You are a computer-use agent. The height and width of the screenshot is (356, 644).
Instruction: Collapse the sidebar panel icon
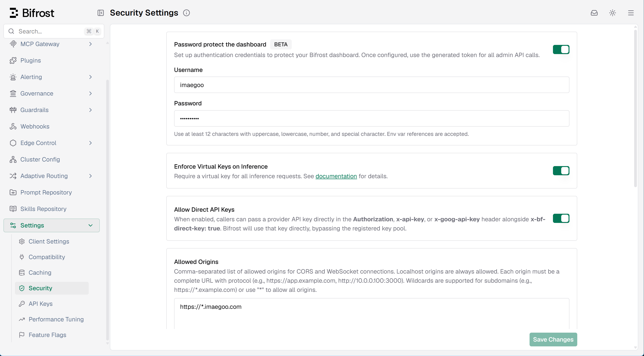tap(100, 13)
